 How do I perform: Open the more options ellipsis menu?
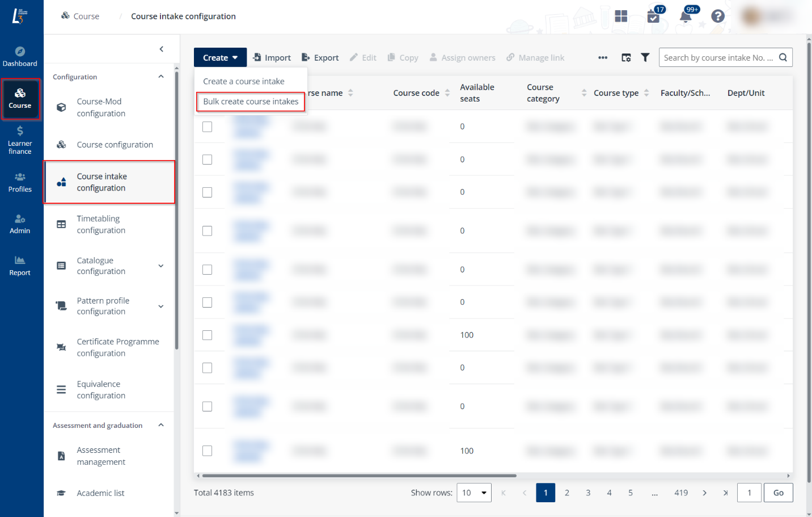point(603,57)
